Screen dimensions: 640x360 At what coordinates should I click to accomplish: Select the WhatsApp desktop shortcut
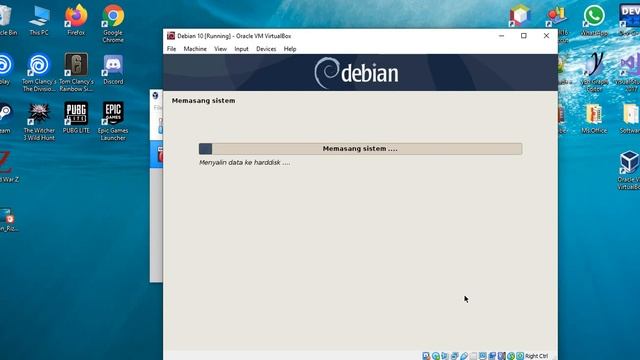[x=594, y=20]
